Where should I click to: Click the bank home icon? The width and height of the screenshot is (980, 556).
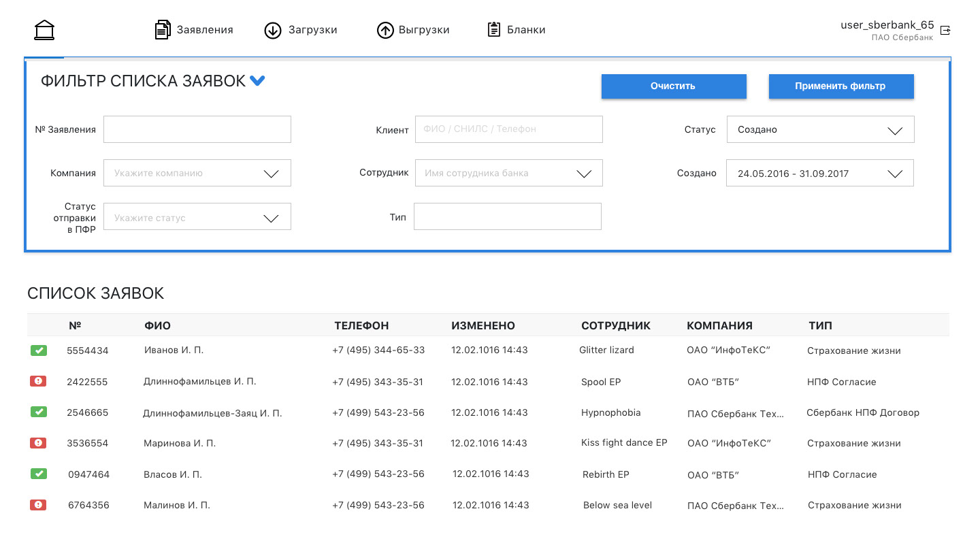(x=44, y=29)
